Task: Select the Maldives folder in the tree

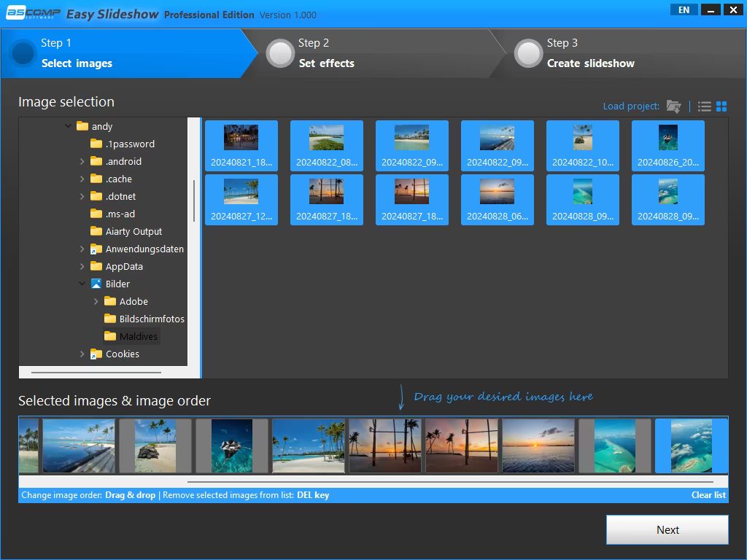Action: tap(138, 336)
